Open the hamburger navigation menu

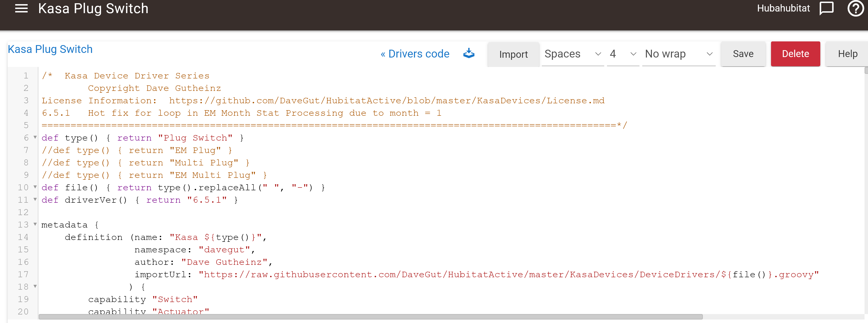point(21,9)
